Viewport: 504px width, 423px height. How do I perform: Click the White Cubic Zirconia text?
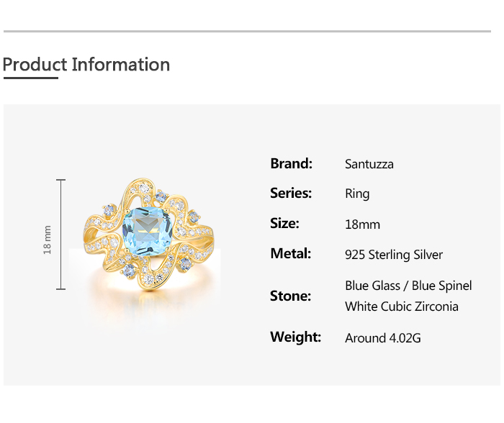402,306
